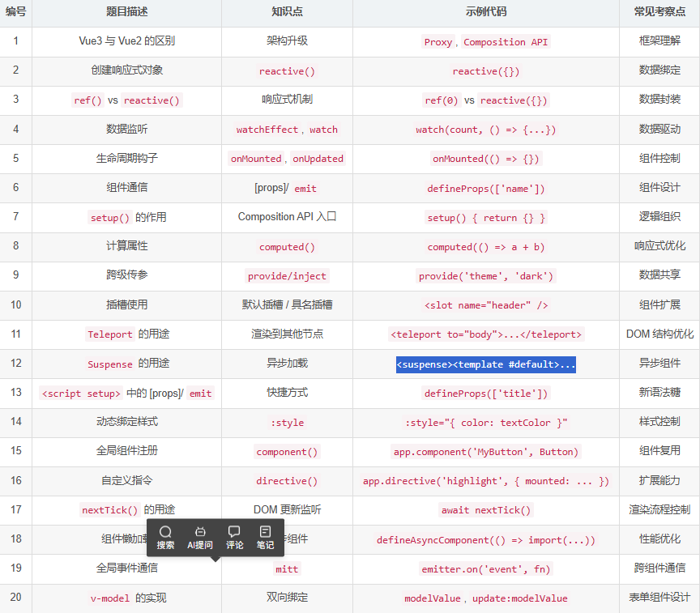700x613 pixels.
Task: Click '双向绑定' cell
Action: point(287,598)
